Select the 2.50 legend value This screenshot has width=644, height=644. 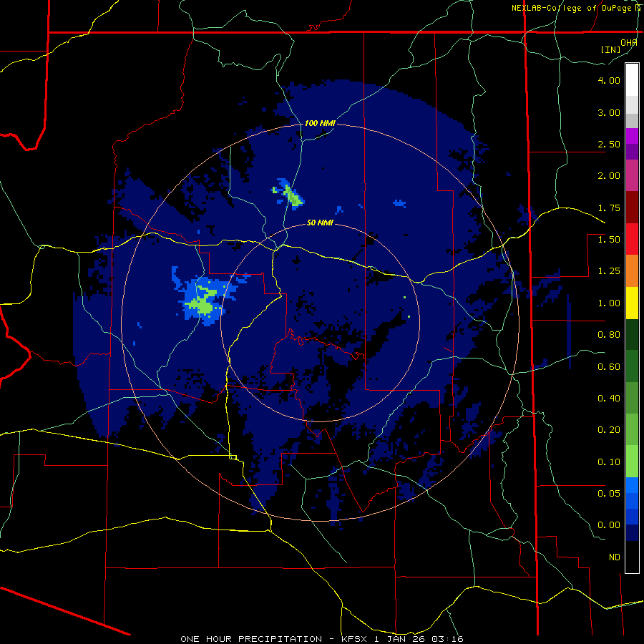pyautogui.click(x=609, y=144)
